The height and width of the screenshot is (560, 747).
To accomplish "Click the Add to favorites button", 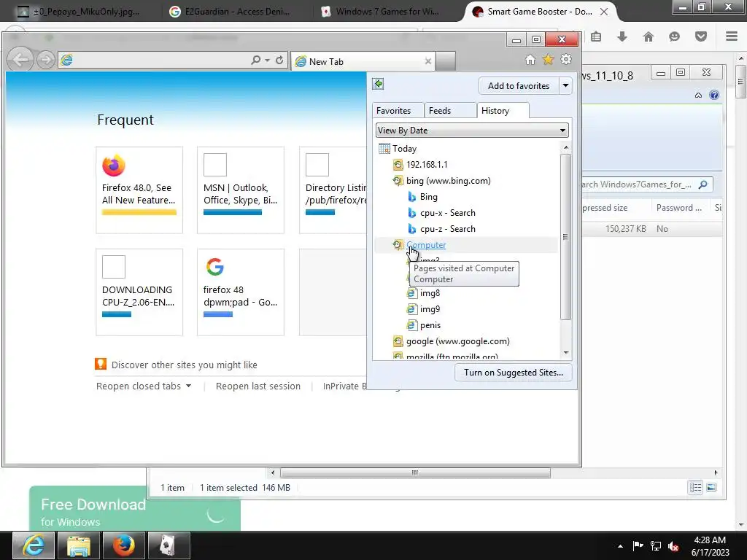I will (x=519, y=86).
